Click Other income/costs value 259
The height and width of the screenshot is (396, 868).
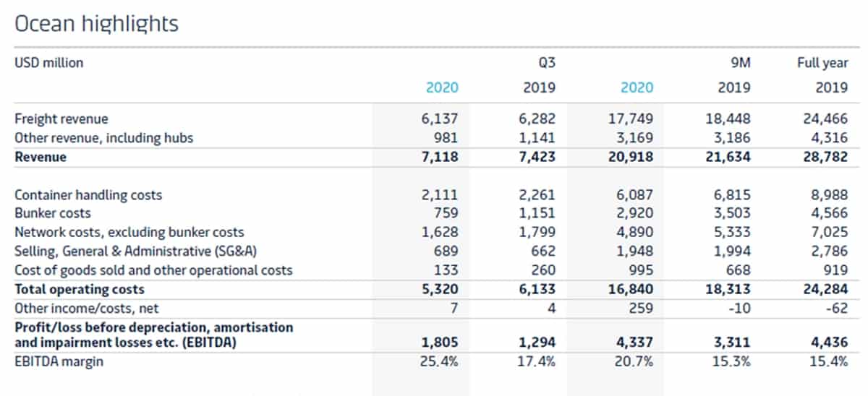click(x=641, y=309)
